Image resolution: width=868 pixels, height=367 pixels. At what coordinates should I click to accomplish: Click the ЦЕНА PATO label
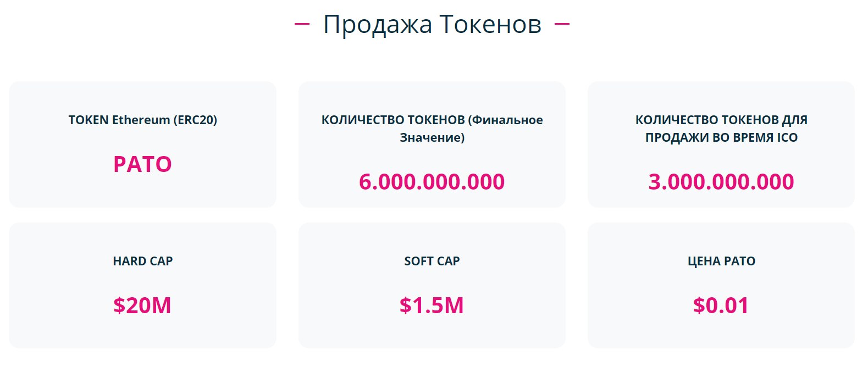(x=721, y=261)
